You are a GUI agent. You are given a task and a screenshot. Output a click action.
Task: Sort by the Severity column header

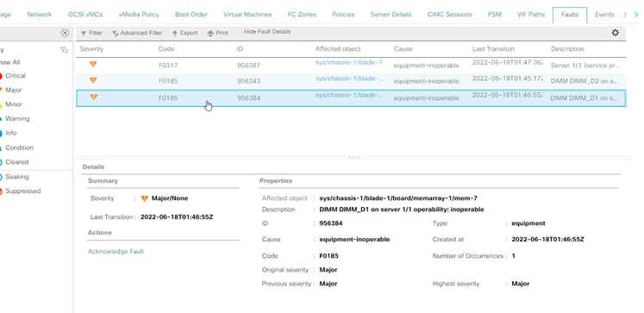click(91, 49)
